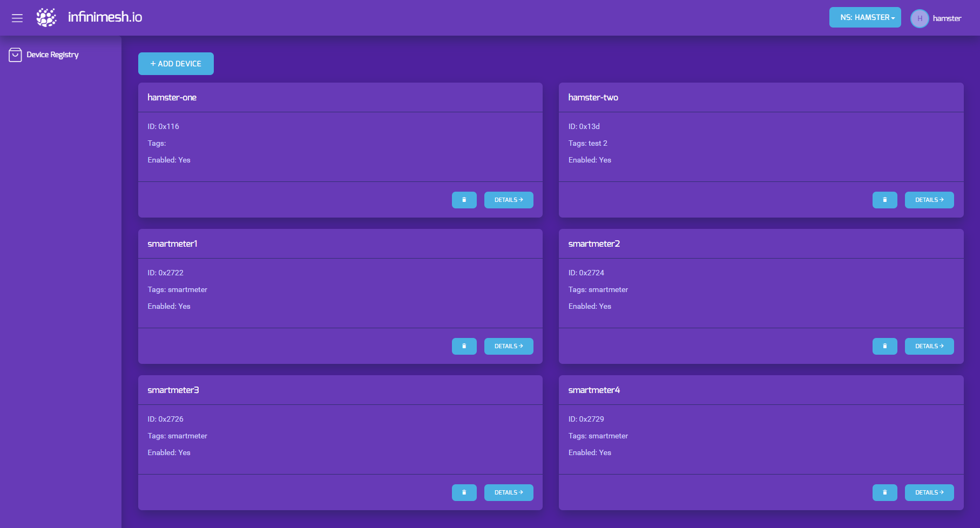Click Tags: smartmeter on the smartmeter3 card
Screen dimensions: 980x528
click(x=178, y=436)
